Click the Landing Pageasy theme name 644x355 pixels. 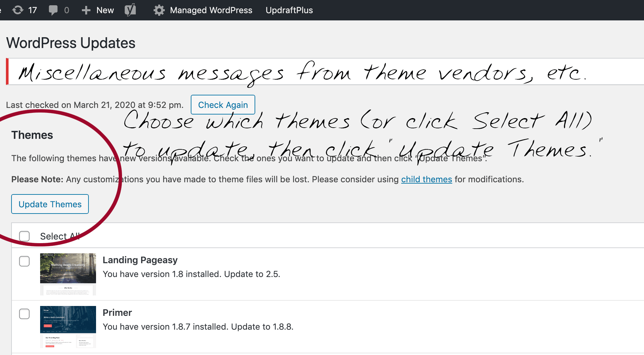(x=140, y=260)
